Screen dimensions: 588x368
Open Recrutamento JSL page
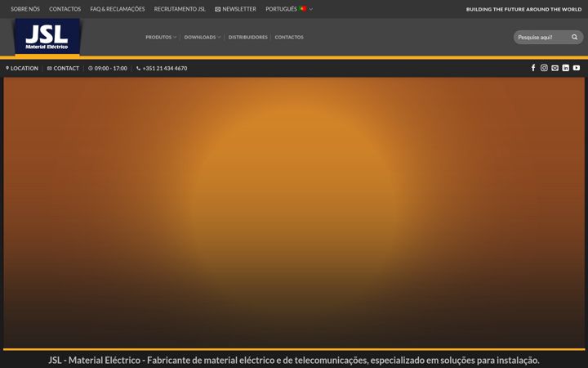(180, 9)
